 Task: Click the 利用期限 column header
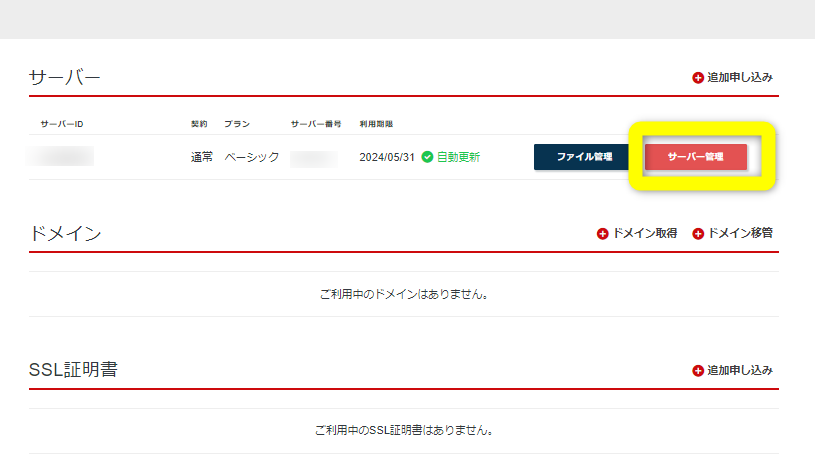point(376,124)
